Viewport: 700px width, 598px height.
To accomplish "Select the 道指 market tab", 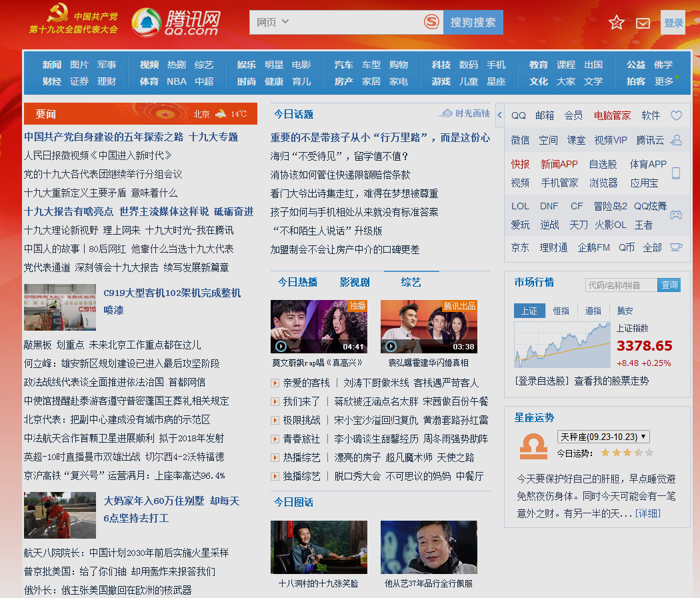I will pyautogui.click(x=593, y=311).
